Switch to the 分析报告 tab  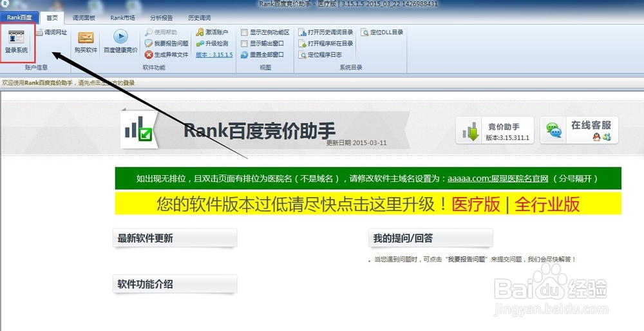[162, 17]
